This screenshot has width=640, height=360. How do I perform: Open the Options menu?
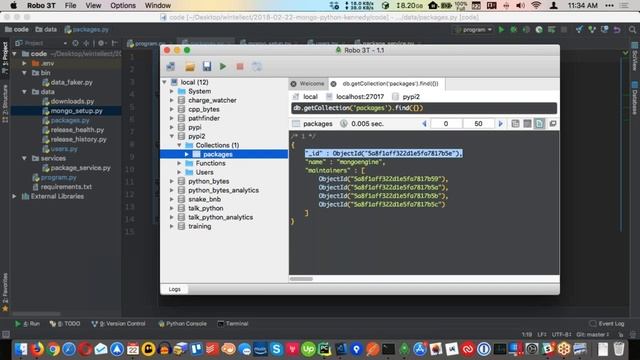point(123,5)
